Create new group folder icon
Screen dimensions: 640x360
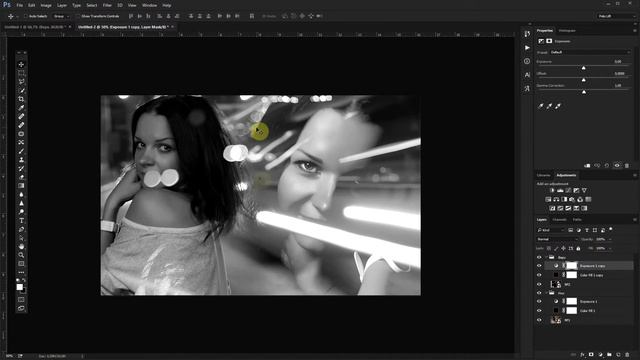tap(609, 355)
